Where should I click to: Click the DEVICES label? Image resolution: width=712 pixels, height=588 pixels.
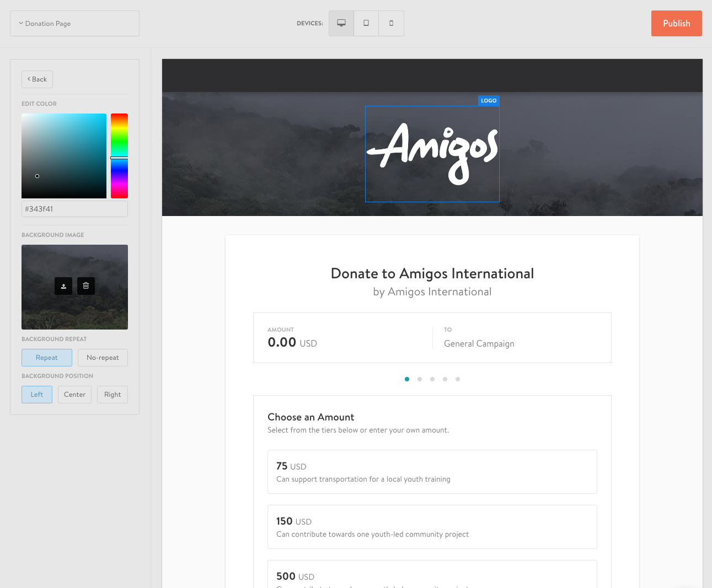pyautogui.click(x=310, y=23)
